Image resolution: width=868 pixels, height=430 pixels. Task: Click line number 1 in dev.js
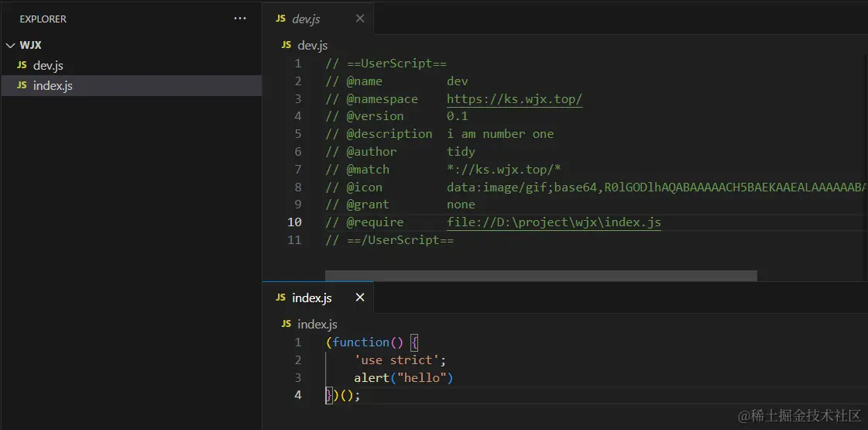click(x=298, y=64)
